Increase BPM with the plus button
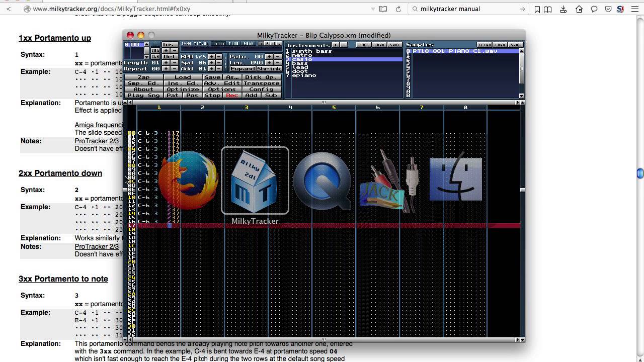The width and height of the screenshot is (644, 362). tap(212, 56)
